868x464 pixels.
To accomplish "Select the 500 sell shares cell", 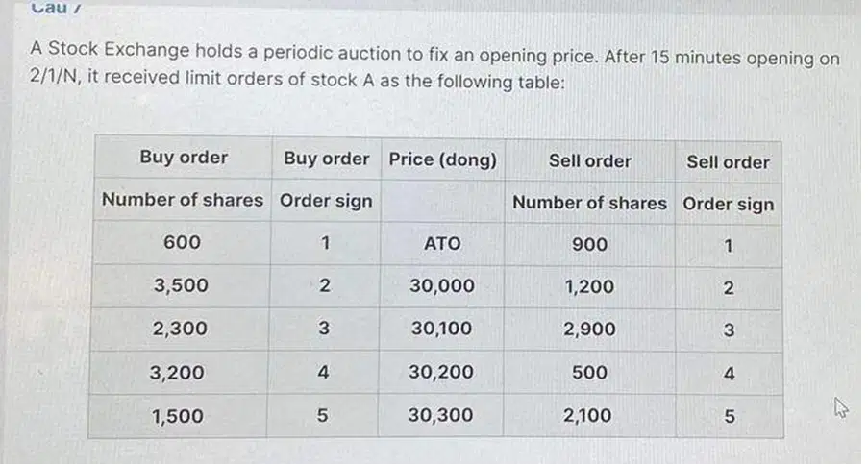I will point(589,372).
